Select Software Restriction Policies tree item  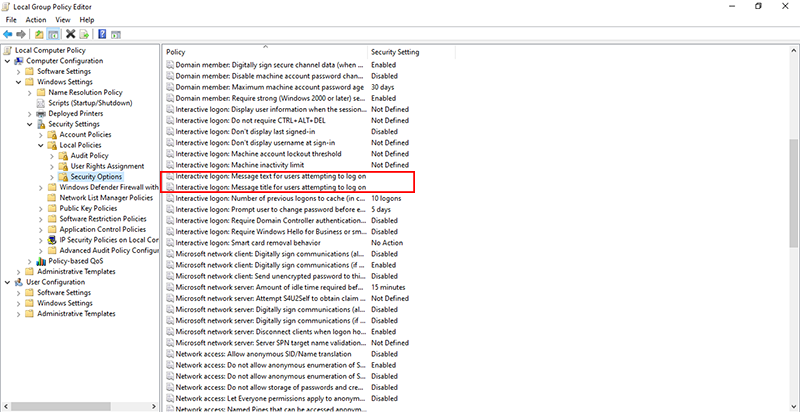103,219
